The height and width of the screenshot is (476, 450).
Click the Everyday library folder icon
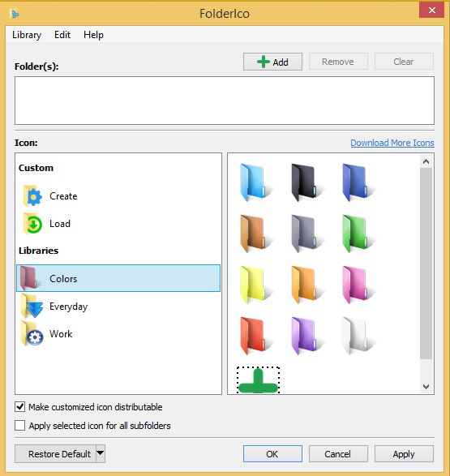pyautogui.click(x=32, y=306)
